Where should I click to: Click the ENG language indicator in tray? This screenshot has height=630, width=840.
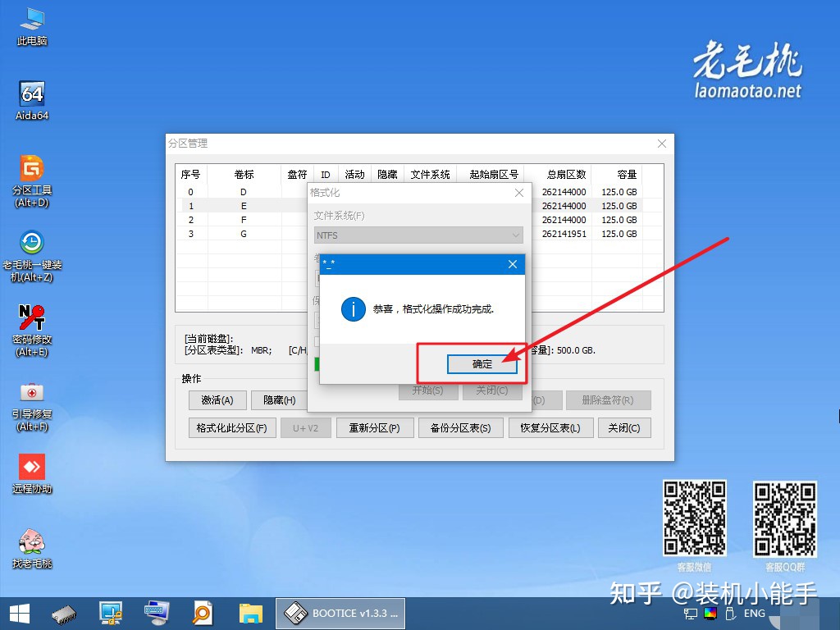click(755, 613)
